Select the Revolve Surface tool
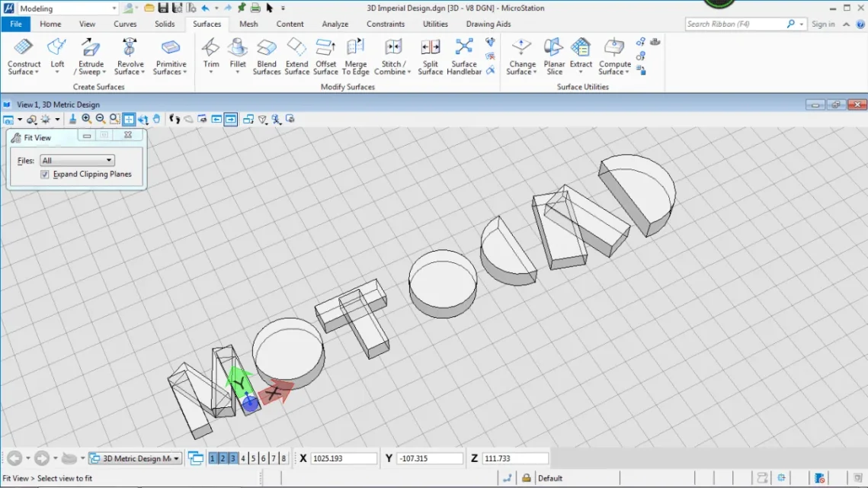Image resolution: width=868 pixels, height=488 pixels. [130, 56]
